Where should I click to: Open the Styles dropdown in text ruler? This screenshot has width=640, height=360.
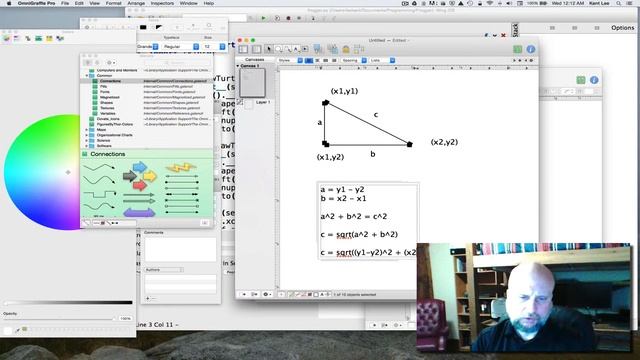click(x=290, y=60)
